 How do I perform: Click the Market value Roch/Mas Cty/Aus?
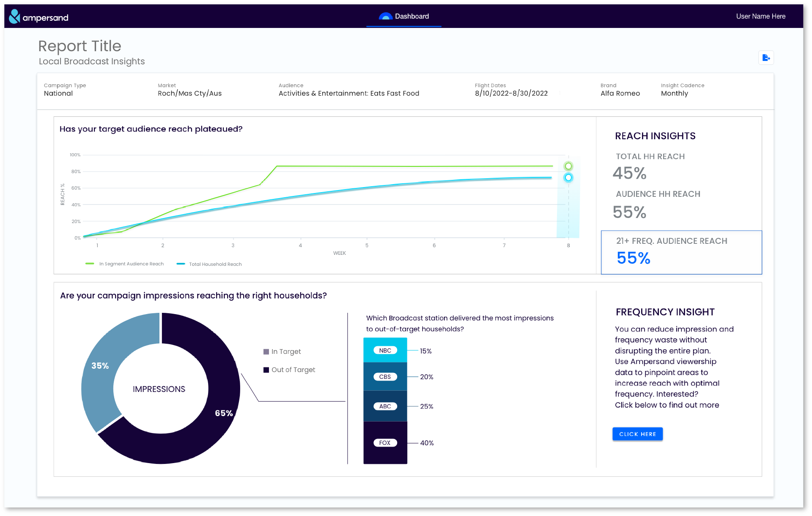click(189, 94)
